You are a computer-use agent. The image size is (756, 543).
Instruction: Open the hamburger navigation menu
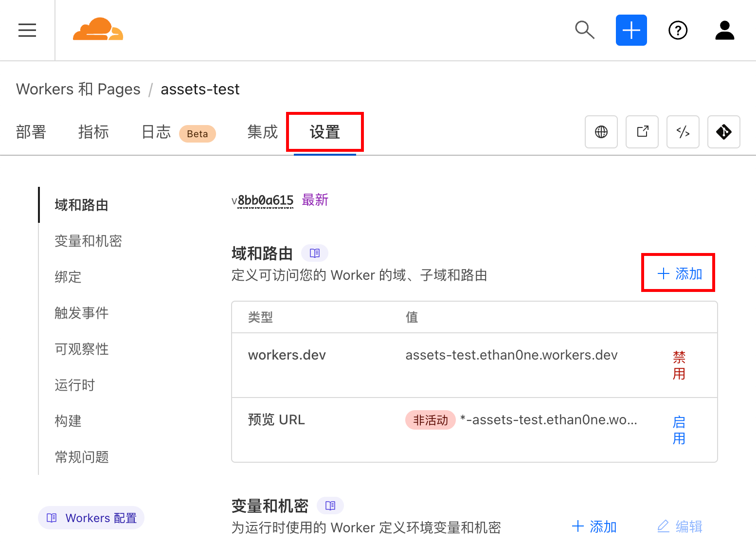[27, 30]
